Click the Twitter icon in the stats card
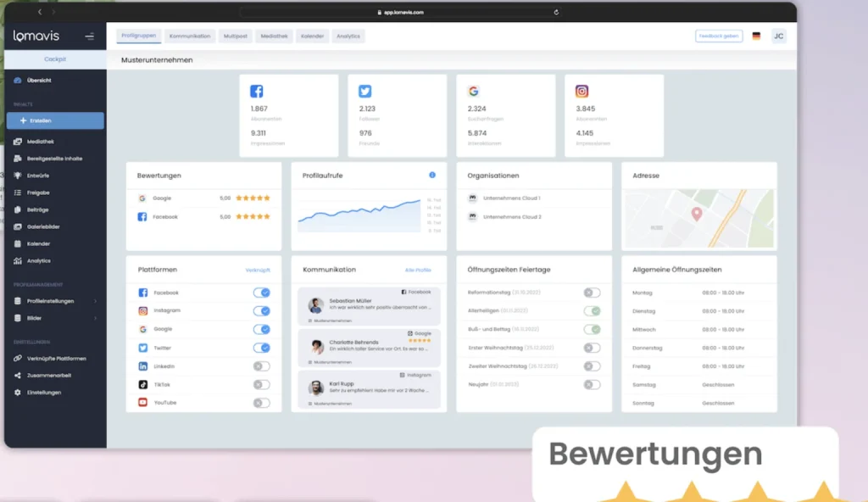 [x=364, y=92]
